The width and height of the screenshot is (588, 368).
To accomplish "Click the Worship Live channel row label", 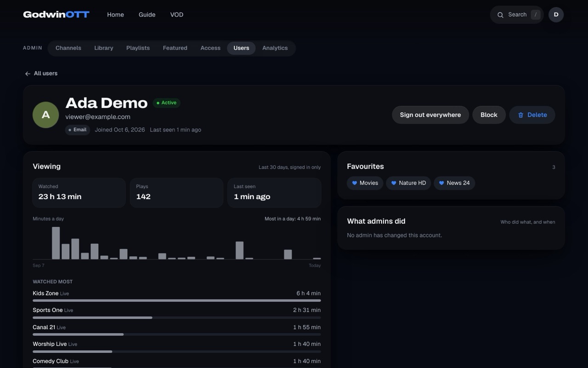I will [x=50, y=344].
